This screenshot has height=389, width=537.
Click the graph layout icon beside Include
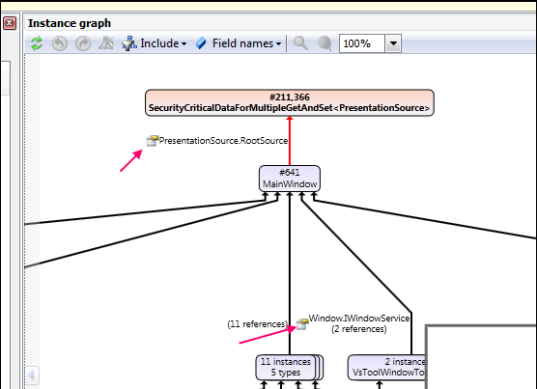pyautogui.click(x=106, y=43)
